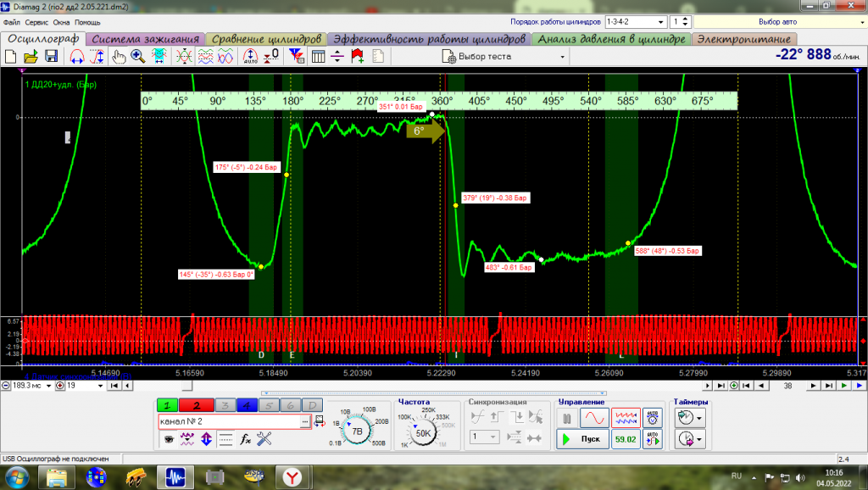Click the channel swap icon beside channel name
Screen dimensions: 868x490
click(x=320, y=421)
